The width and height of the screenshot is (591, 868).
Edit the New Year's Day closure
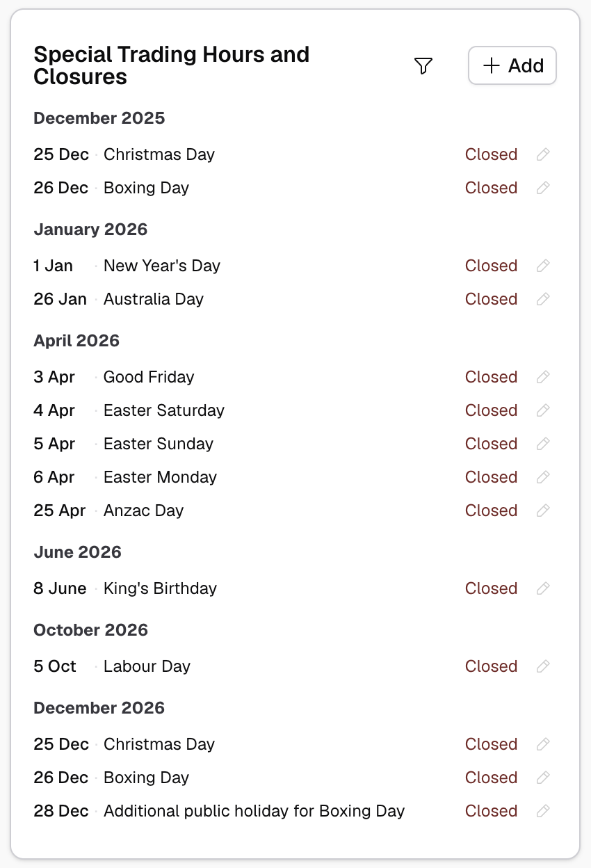(x=544, y=266)
